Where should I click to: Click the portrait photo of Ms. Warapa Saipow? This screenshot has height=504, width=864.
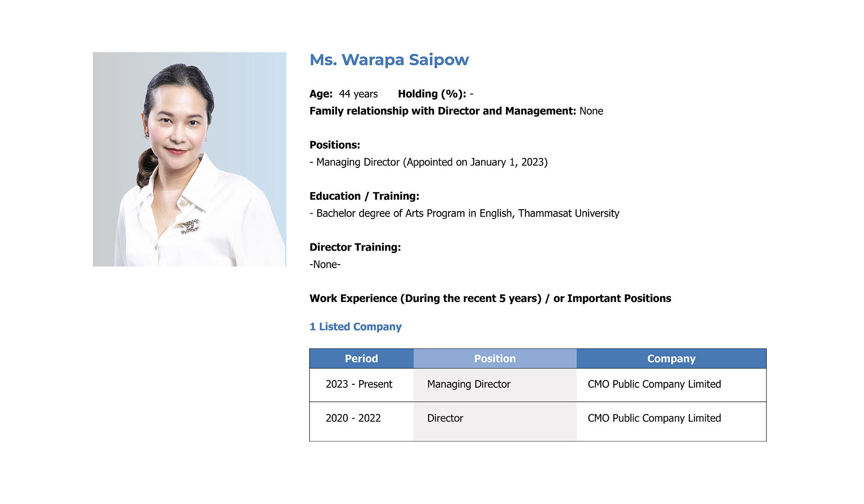coord(189,159)
